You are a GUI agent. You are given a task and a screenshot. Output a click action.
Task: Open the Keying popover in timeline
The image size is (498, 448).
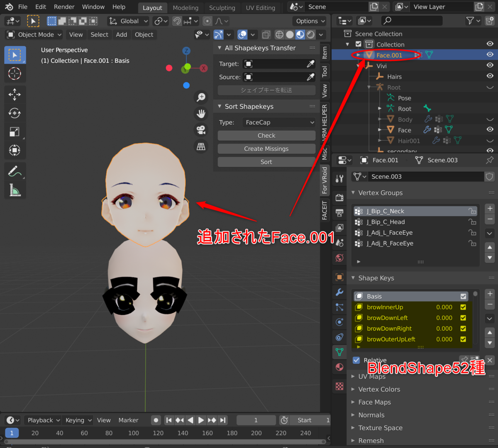click(79, 420)
